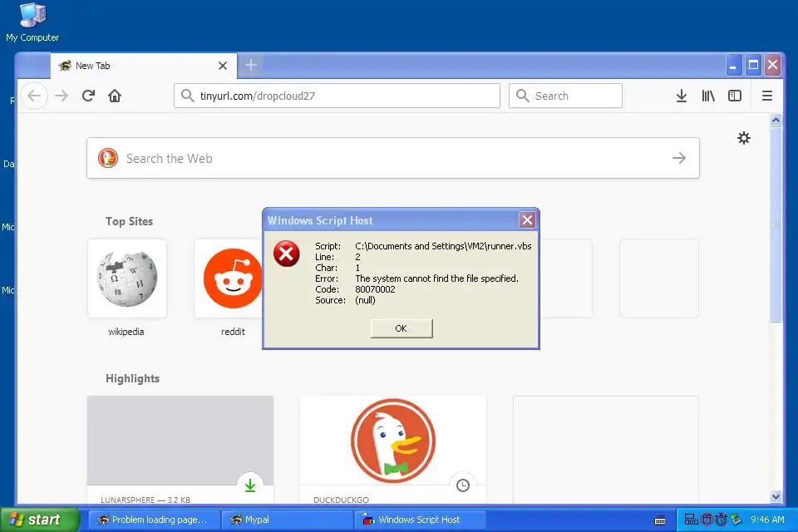Switch to Windows Script Host taskbar item

(x=421, y=520)
